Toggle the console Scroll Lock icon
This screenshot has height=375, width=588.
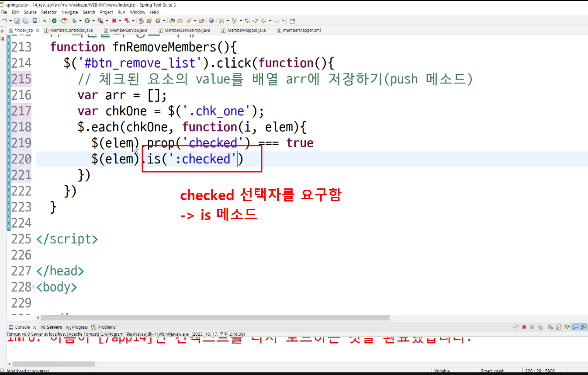(559, 327)
